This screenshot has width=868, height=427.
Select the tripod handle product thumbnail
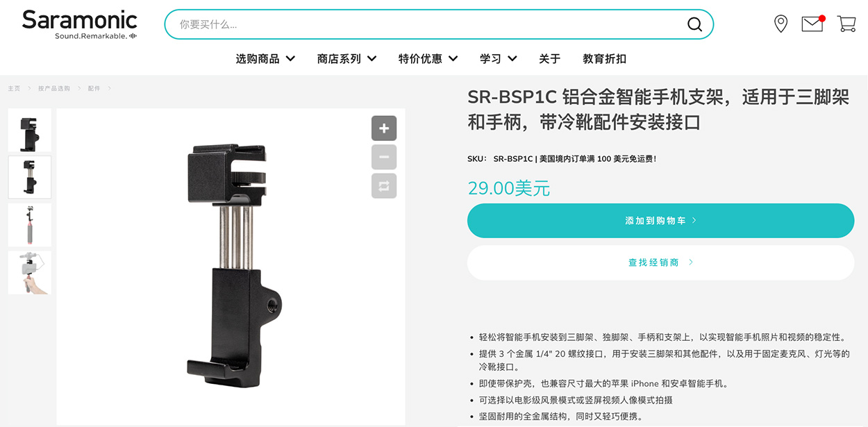point(30,225)
